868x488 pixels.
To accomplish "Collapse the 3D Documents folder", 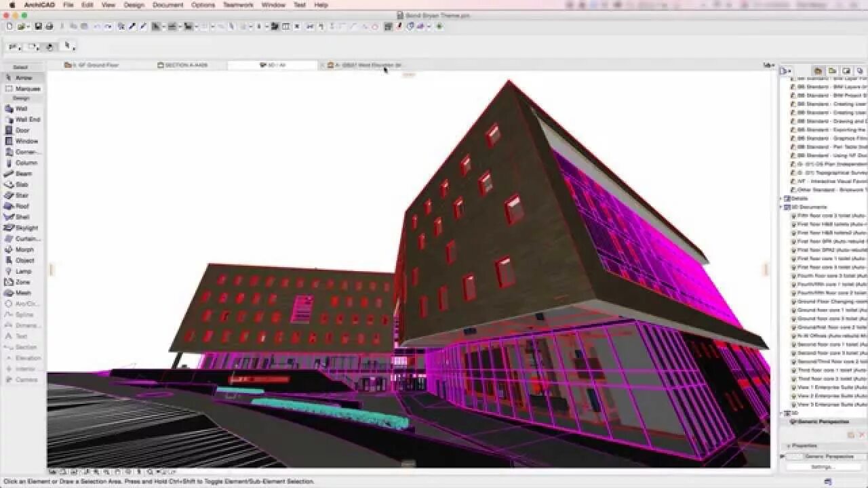I will click(x=782, y=207).
